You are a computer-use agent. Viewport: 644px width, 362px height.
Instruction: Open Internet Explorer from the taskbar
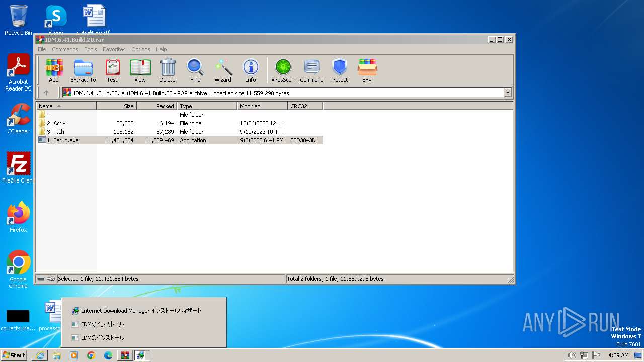(40, 355)
